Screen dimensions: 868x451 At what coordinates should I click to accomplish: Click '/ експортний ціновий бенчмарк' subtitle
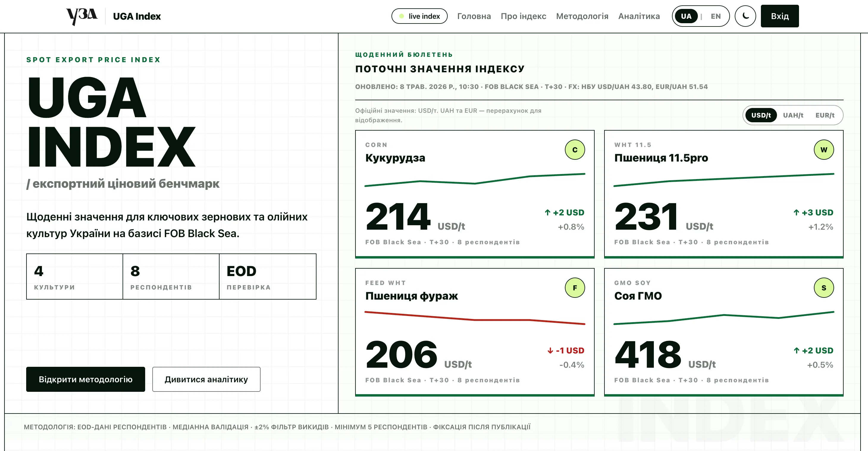pos(123,184)
